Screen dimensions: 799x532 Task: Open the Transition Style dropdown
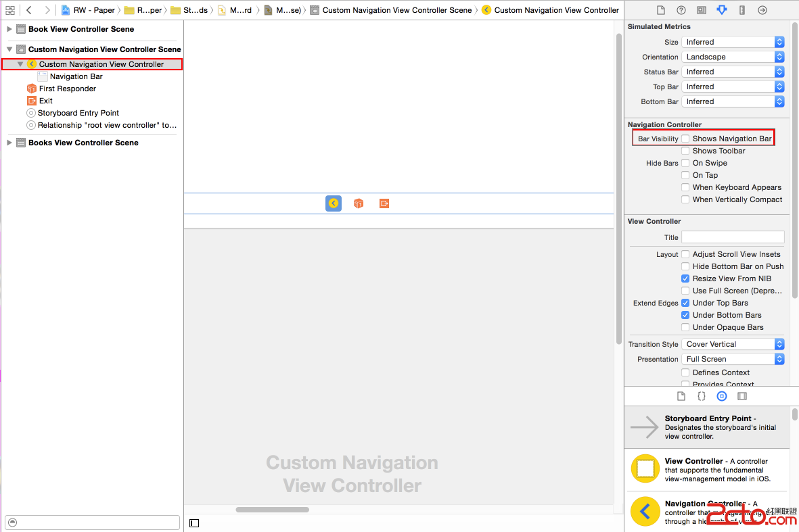[x=733, y=344]
